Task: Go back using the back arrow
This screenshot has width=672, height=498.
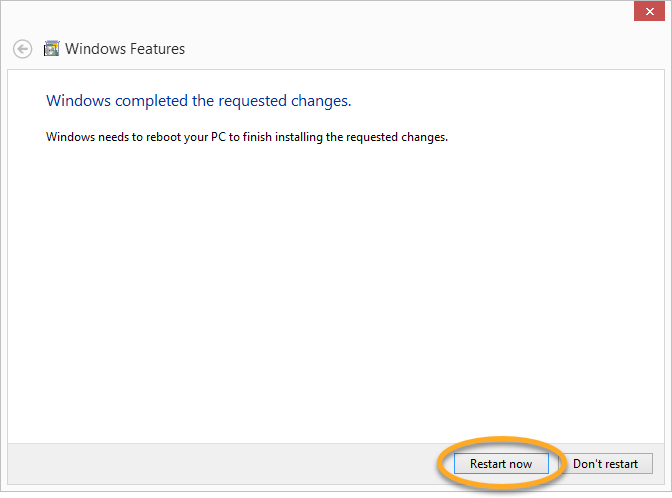Action: (22, 49)
